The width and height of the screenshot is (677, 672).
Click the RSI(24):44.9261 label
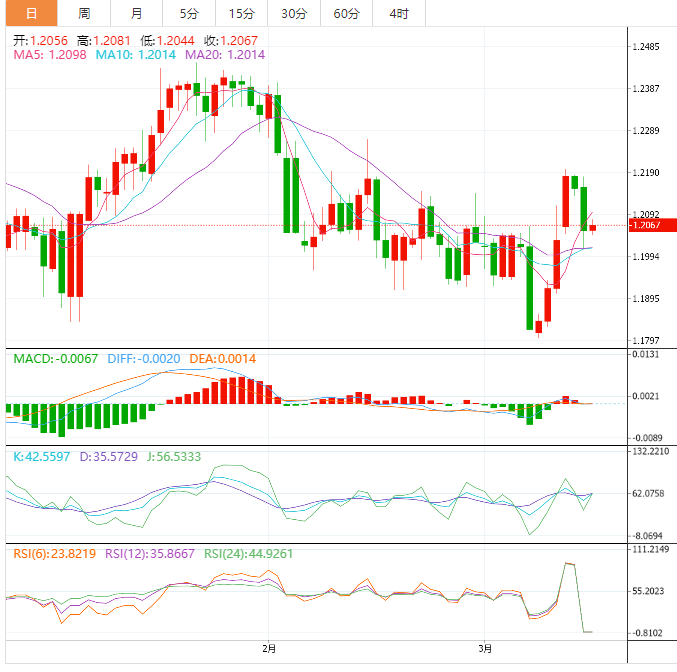pos(248,554)
